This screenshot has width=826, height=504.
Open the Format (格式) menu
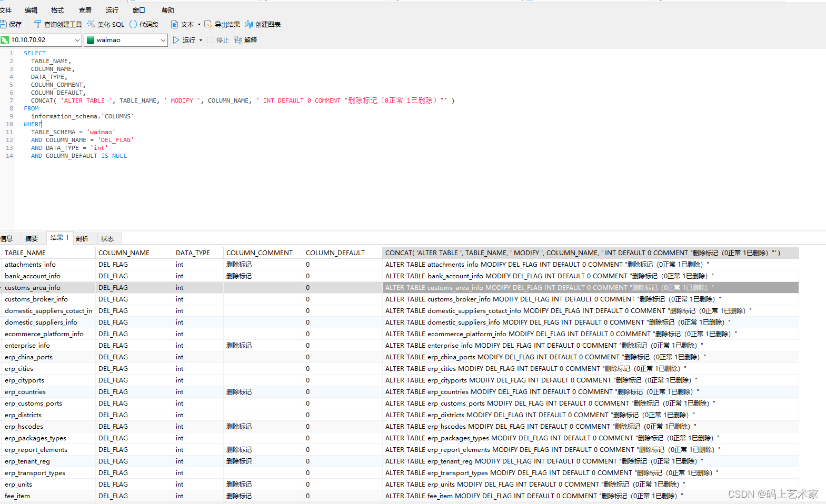coord(57,10)
